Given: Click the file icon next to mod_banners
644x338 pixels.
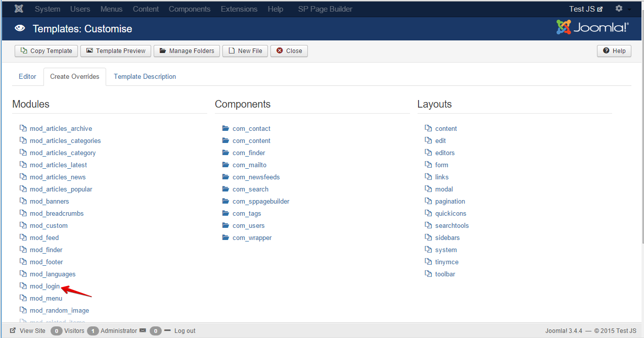Looking at the screenshot, I should point(23,201).
